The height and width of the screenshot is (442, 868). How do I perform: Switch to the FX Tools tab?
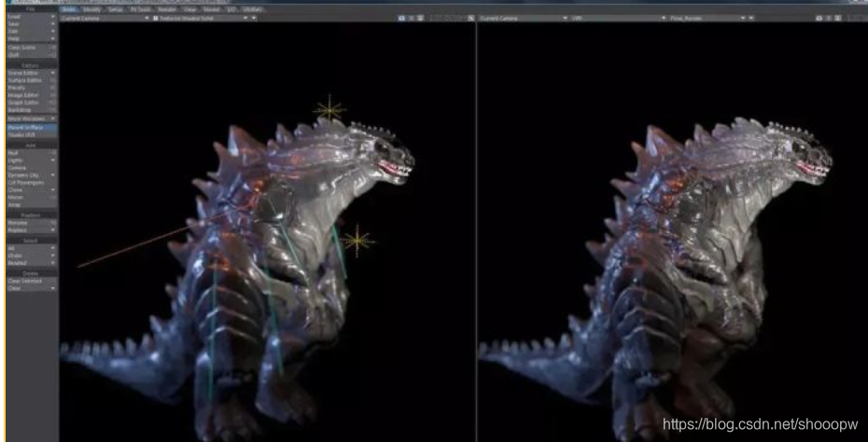coord(141,10)
